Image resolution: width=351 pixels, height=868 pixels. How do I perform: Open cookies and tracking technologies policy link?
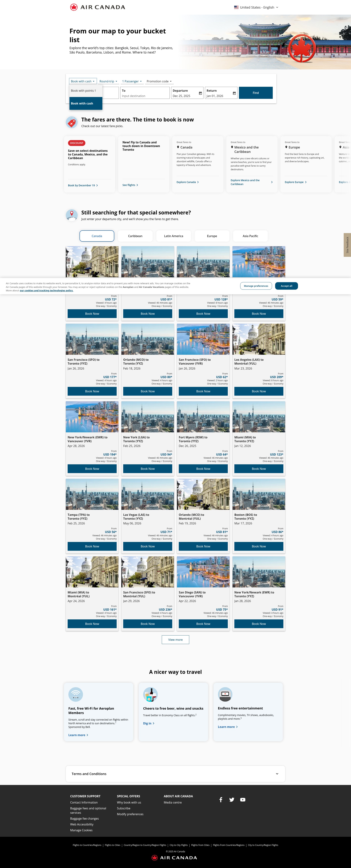46,290
